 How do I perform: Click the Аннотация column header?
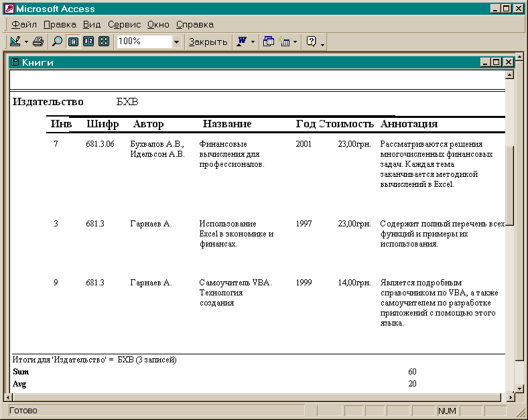[409, 124]
